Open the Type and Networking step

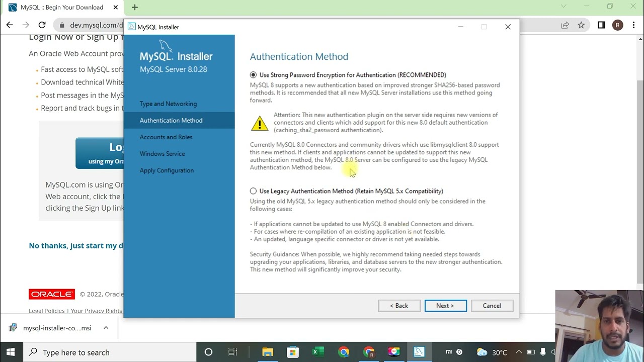[x=168, y=104]
